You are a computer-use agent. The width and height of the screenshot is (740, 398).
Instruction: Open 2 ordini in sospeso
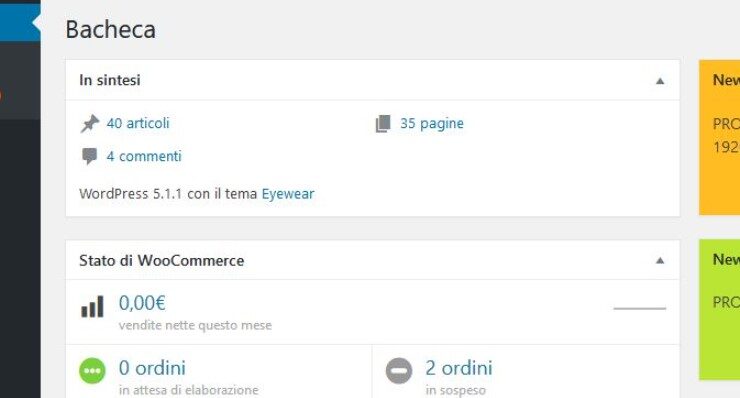pos(459,377)
